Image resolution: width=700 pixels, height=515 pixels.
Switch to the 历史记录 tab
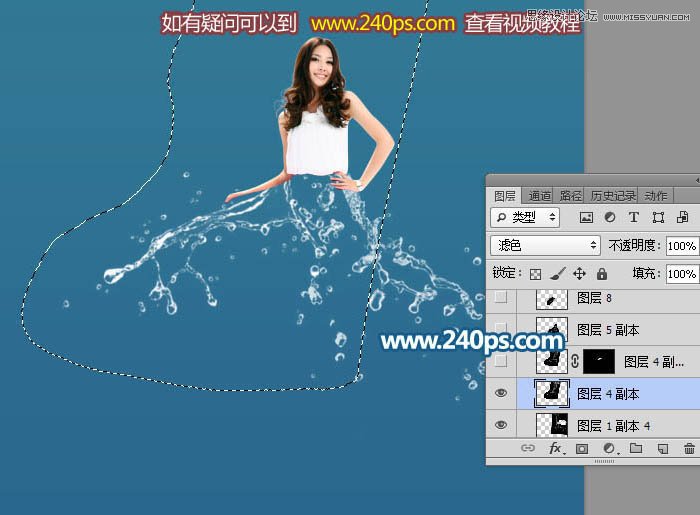point(613,196)
